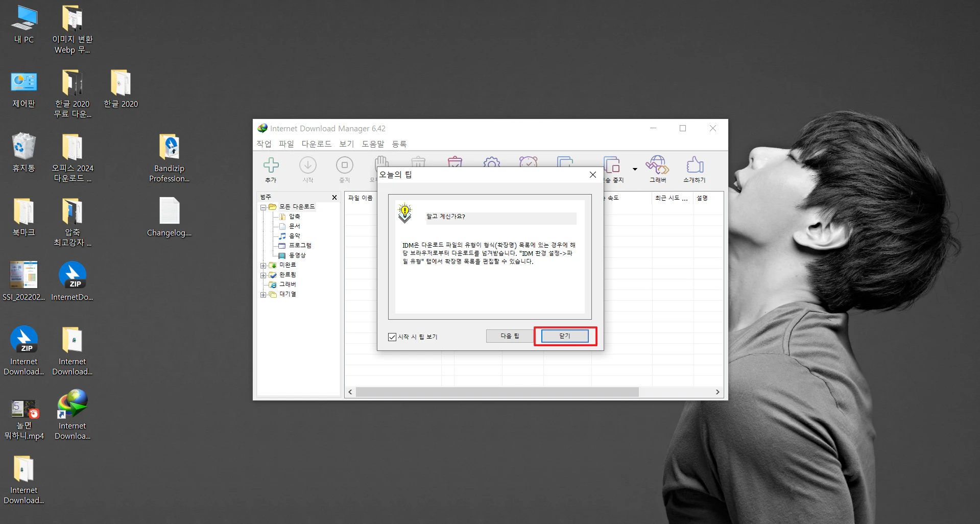
Task: Click the 소개하기 thumbs-up toolbar icon
Action: pyautogui.click(x=695, y=165)
